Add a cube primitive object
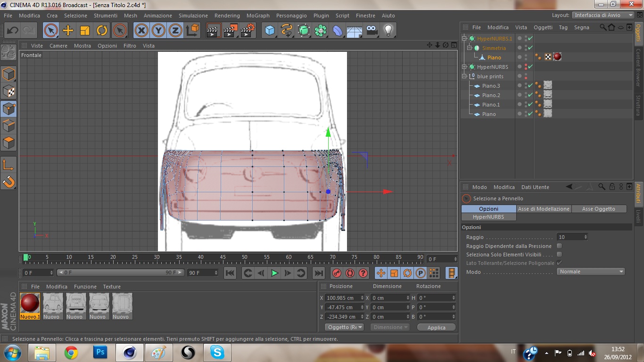 [x=270, y=31]
